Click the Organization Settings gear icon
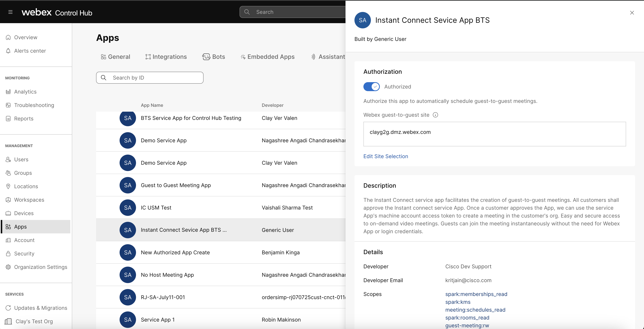Viewport: 644px width, 329px height. click(8, 267)
